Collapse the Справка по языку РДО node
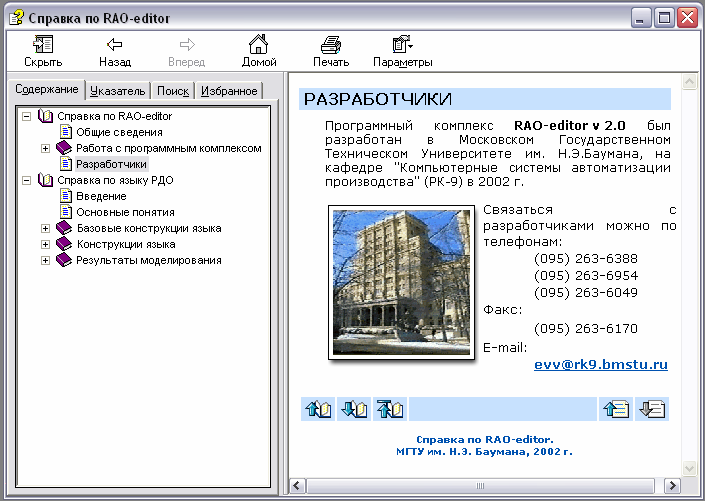This screenshot has width=705, height=501. point(27,180)
